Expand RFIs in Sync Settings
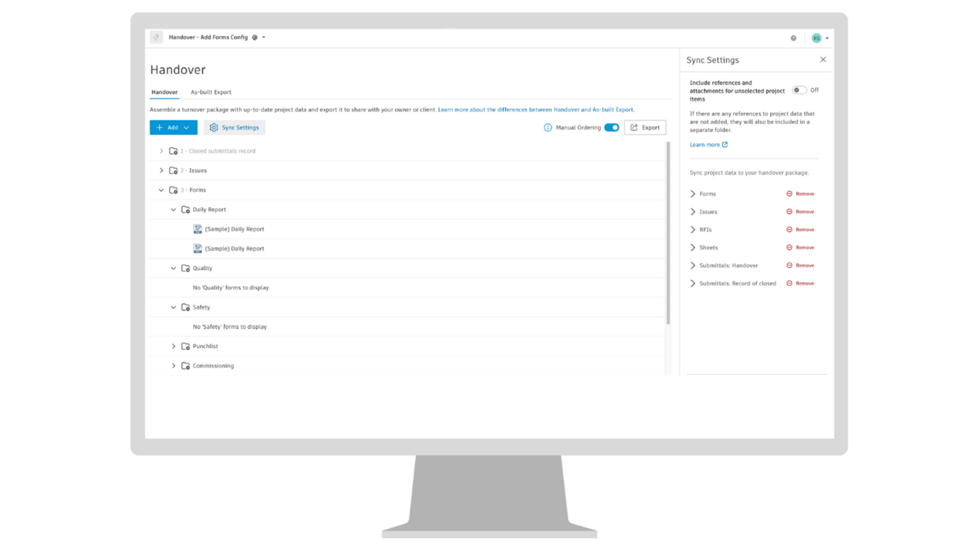The height and width of the screenshot is (551, 980). click(x=693, y=230)
